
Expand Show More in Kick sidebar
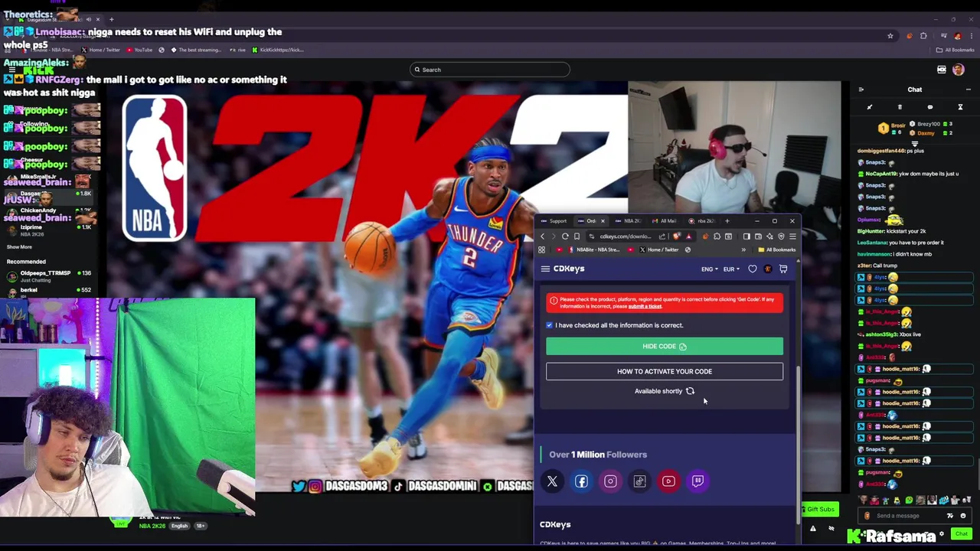click(x=20, y=247)
